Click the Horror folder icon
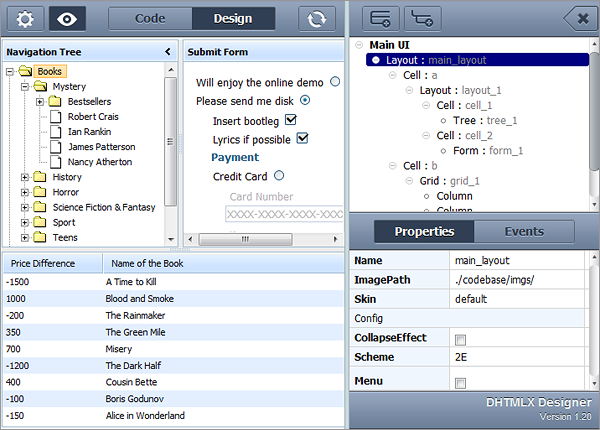Screen dimensions: 600x430 point(40,192)
